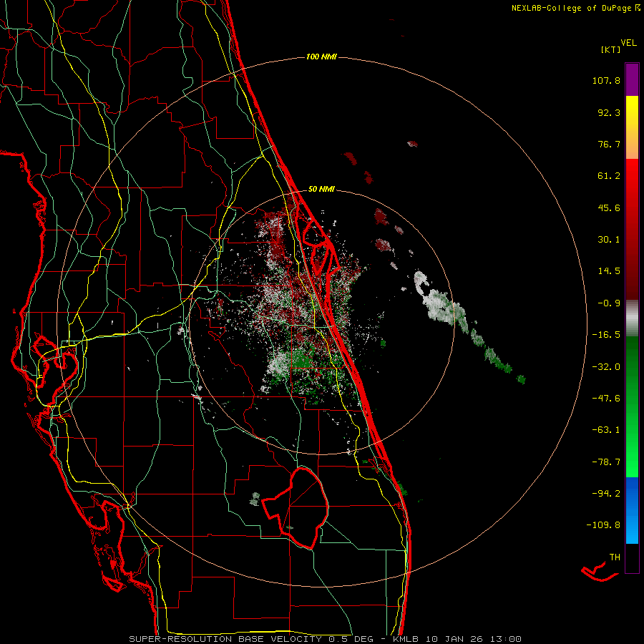The width and height of the screenshot is (644, 644).
Task: Click the -0.9 velocity scale value
Action: tap(609, 303)
